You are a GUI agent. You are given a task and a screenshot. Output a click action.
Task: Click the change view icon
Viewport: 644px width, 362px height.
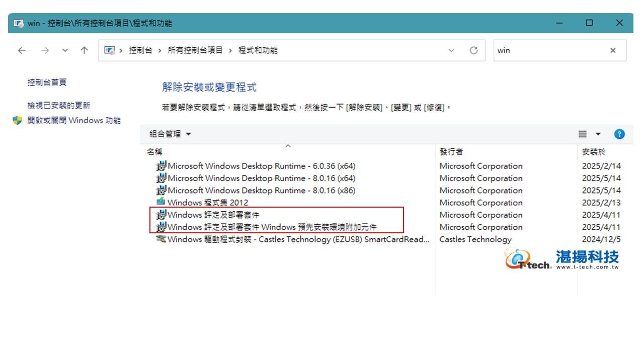[x=583, y=134]
